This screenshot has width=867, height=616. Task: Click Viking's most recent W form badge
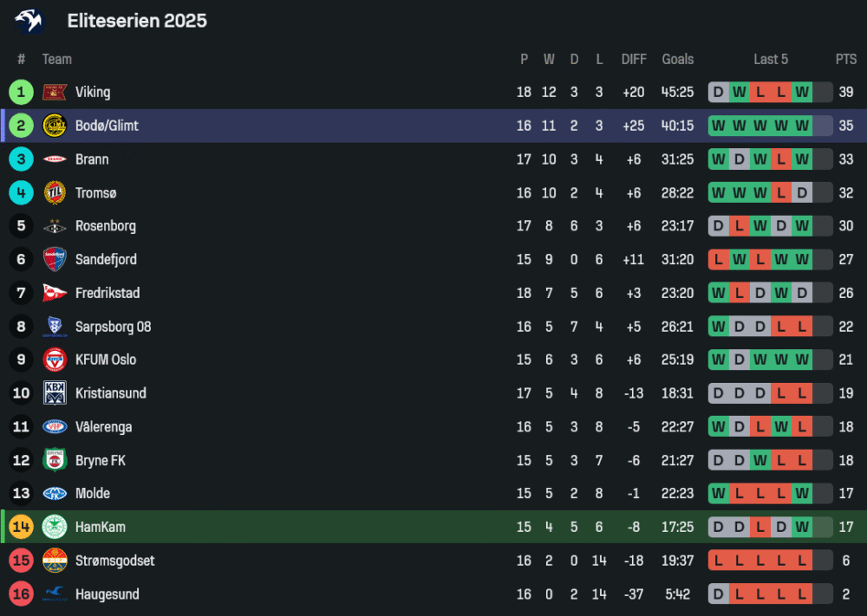click(802, 92)
